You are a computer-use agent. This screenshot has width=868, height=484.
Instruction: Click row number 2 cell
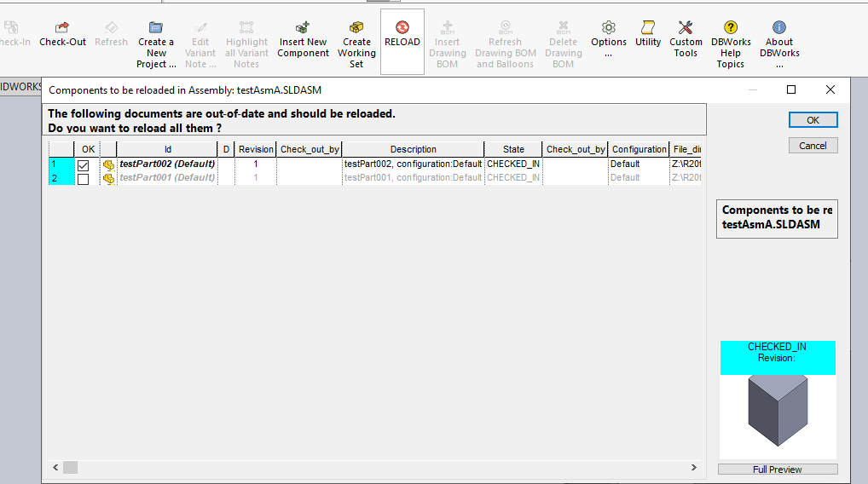[x=61, y=178]
